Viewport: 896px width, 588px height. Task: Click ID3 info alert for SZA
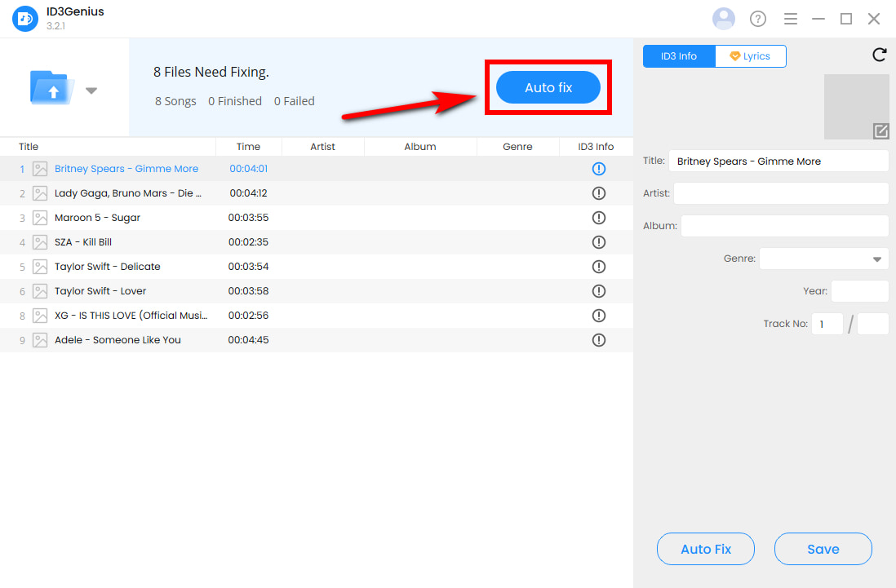[598, 242]
